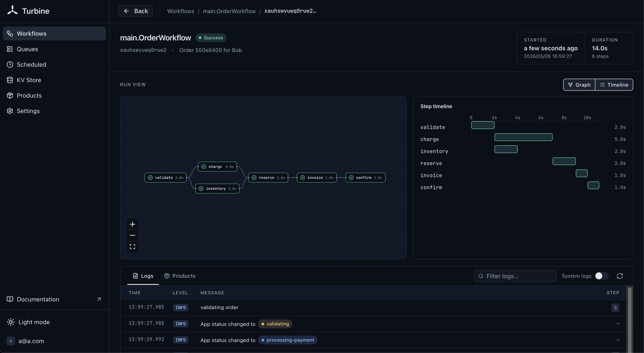Open Settings in the sidebar

[54, 111]
